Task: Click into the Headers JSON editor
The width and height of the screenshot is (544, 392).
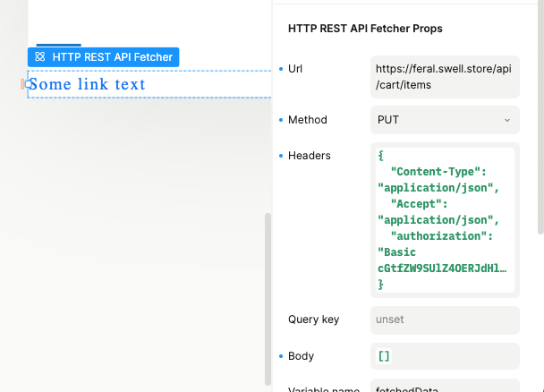Action: pos(444,220)
